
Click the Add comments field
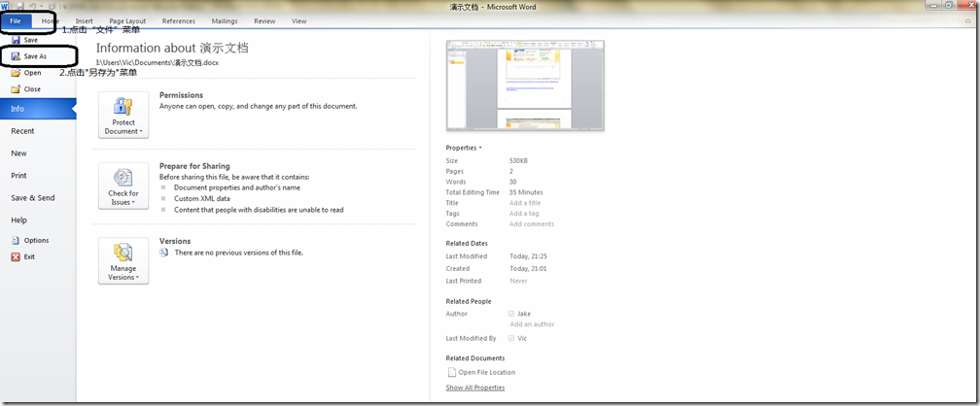pos(531,224)
